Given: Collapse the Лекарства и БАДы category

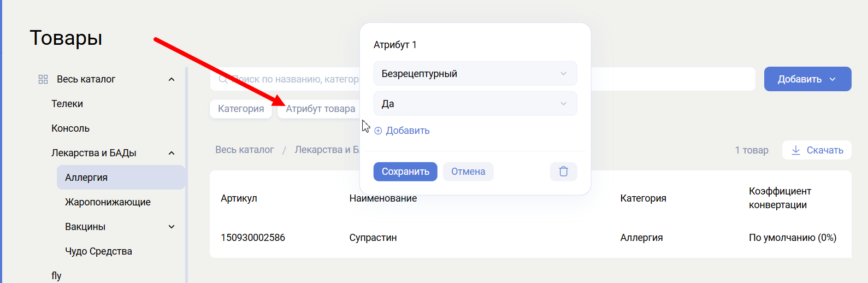Looking at the screenshot, I should point(172,153).
